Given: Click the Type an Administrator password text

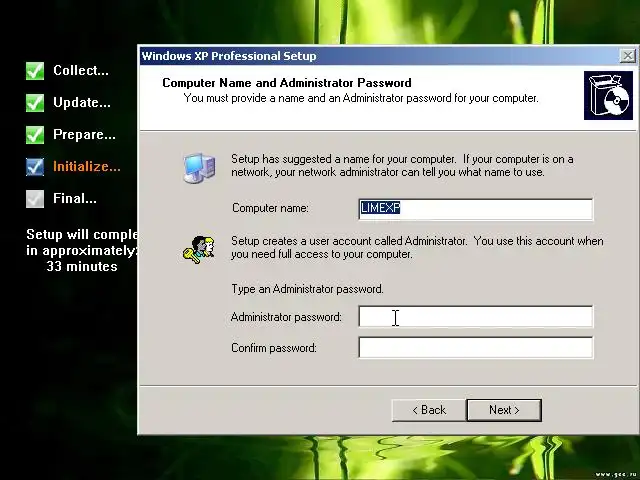Looking at the screenshot, I should pyautogui.click(x=307, y=289).
